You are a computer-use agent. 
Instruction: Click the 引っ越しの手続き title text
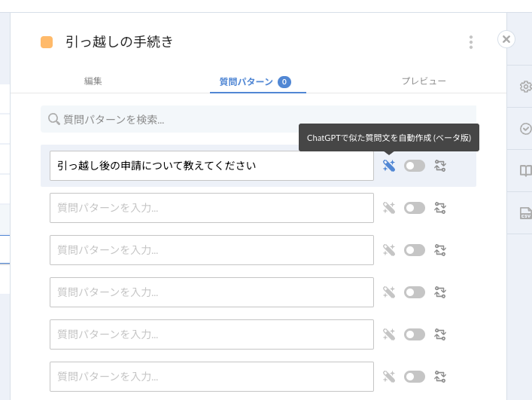pos(120,41)
